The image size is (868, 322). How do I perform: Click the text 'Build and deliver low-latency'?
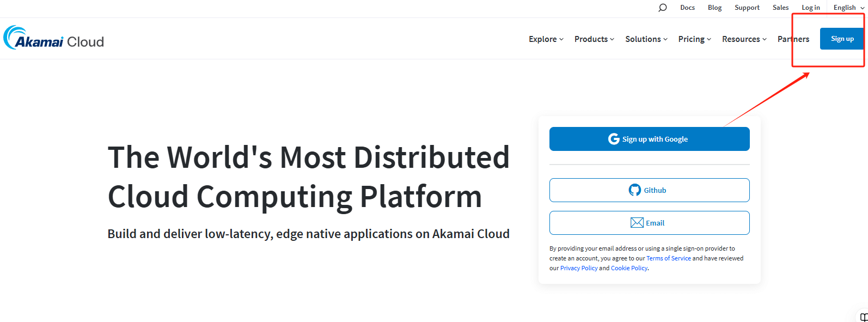[x=190, y=234]
